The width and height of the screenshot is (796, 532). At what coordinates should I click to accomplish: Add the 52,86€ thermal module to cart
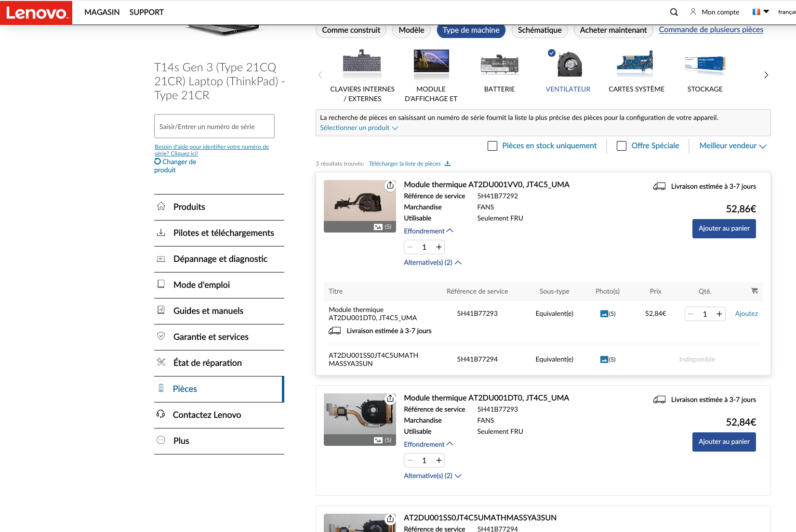724,229
